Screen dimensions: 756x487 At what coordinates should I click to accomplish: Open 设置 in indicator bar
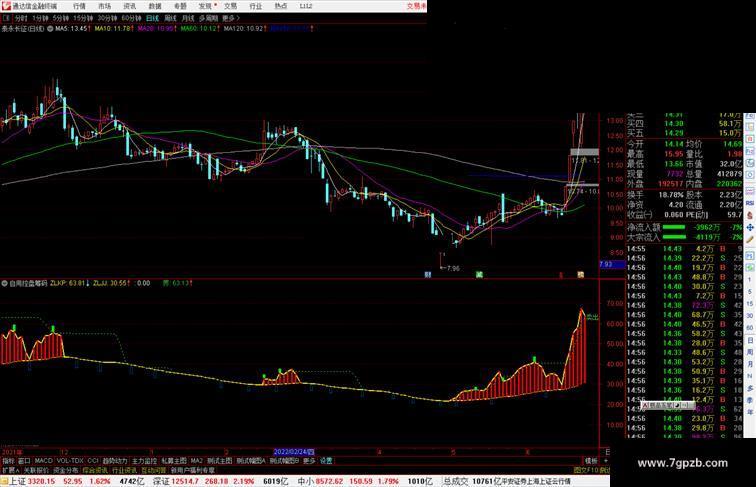326,461
